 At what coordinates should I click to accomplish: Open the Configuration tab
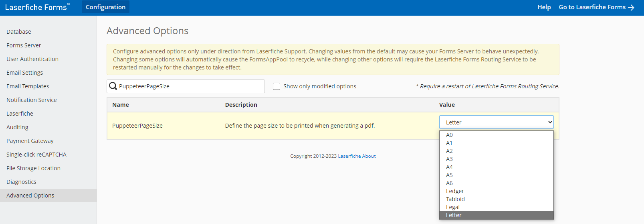[x=105, y=7]
